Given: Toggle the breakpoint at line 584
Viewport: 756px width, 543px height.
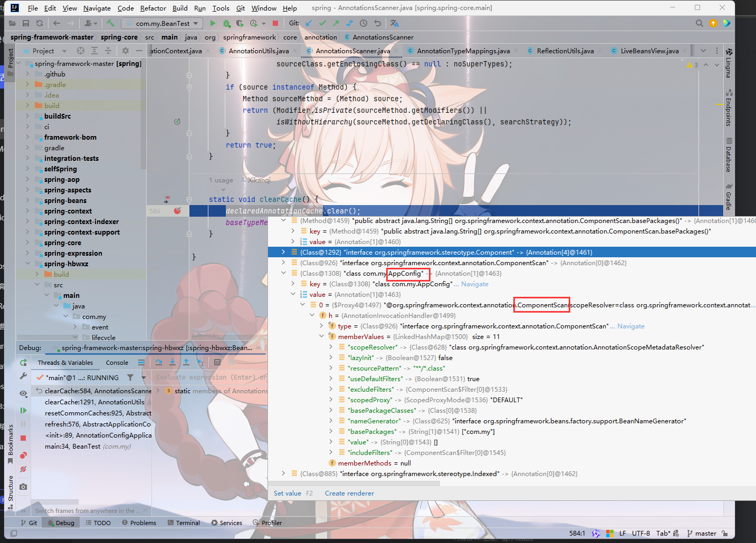Looking at the screenshot, I should pos(177,211).
